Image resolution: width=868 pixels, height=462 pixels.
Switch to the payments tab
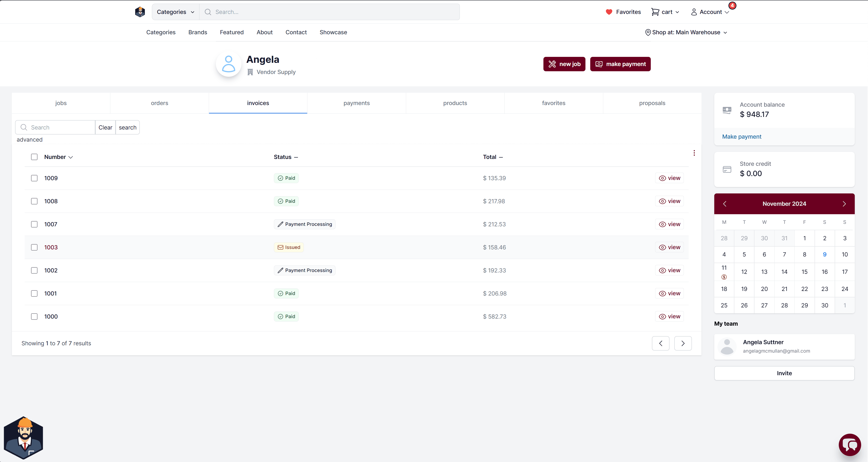tap(357, 103)
